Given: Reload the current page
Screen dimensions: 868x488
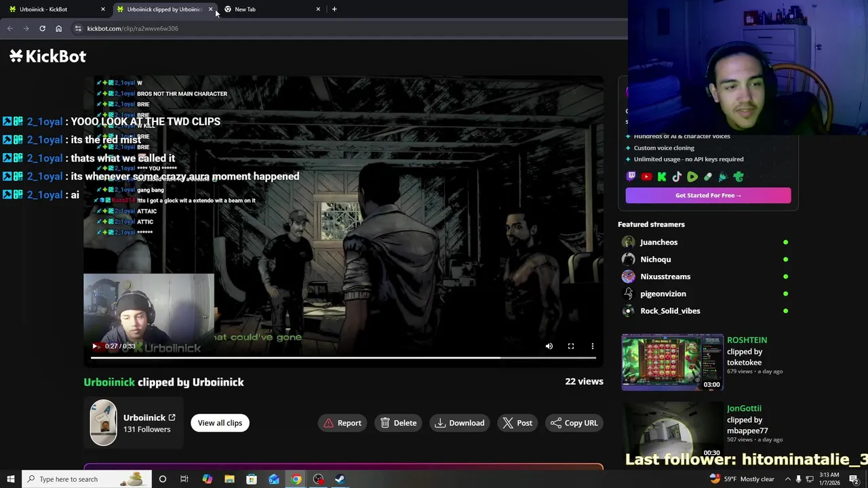Looking at the screenshot, I should click(x=42, y=28).
